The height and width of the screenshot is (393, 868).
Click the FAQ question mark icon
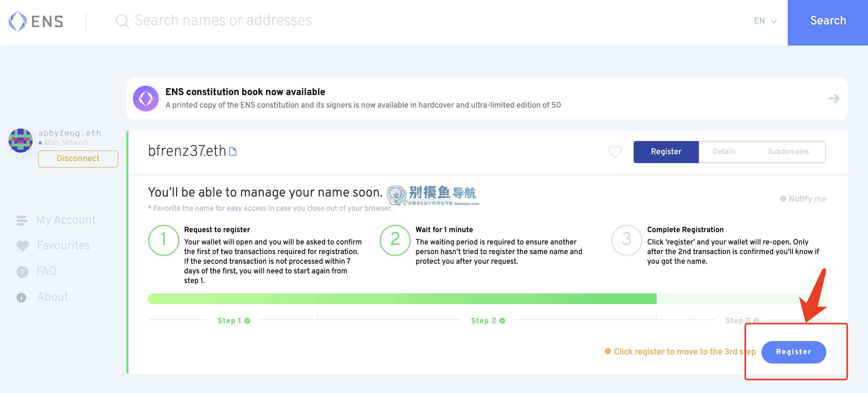(22, 272)
